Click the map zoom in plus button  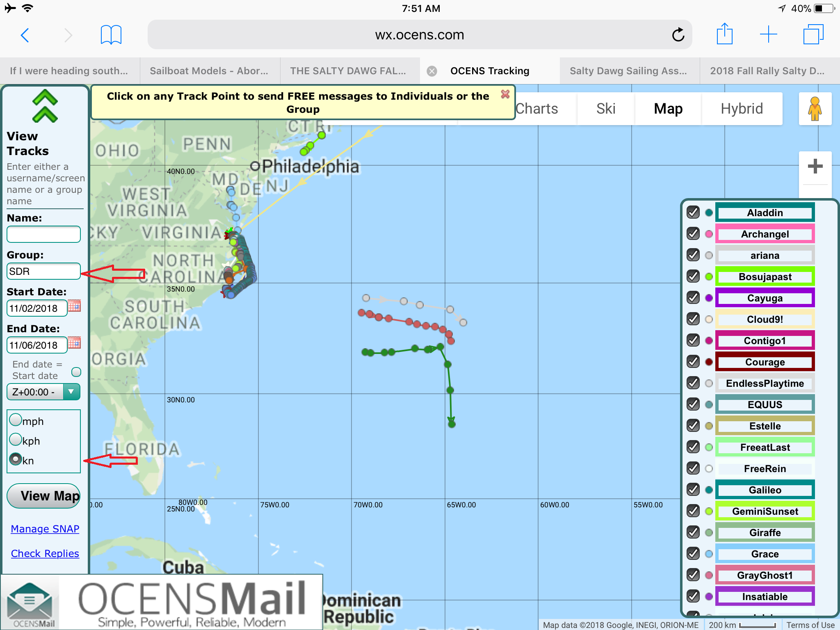click(x=815, y=167)
